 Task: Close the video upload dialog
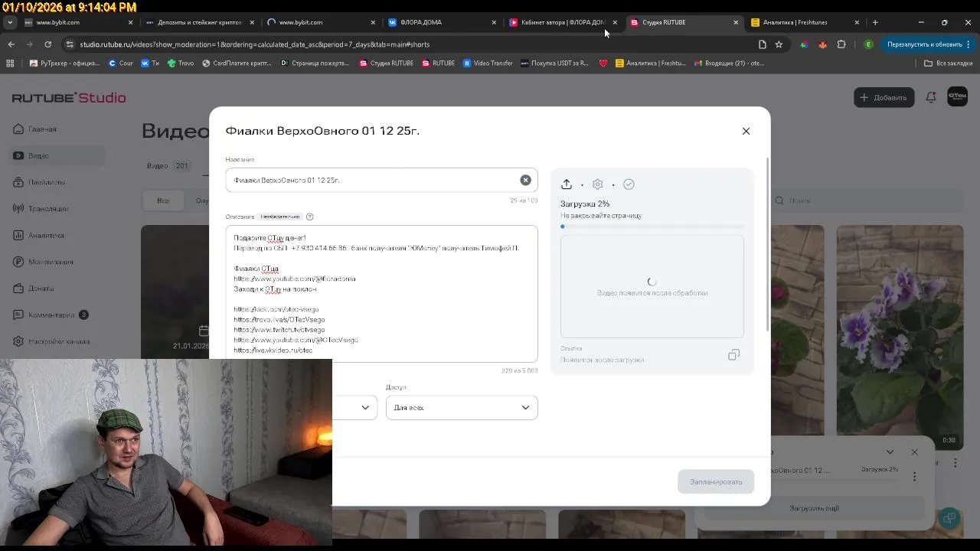(746, 131)
